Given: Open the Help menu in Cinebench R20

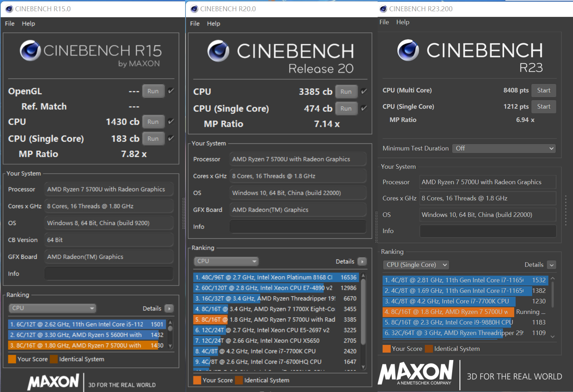Looking at the screenshot, I should coord(214,24).
